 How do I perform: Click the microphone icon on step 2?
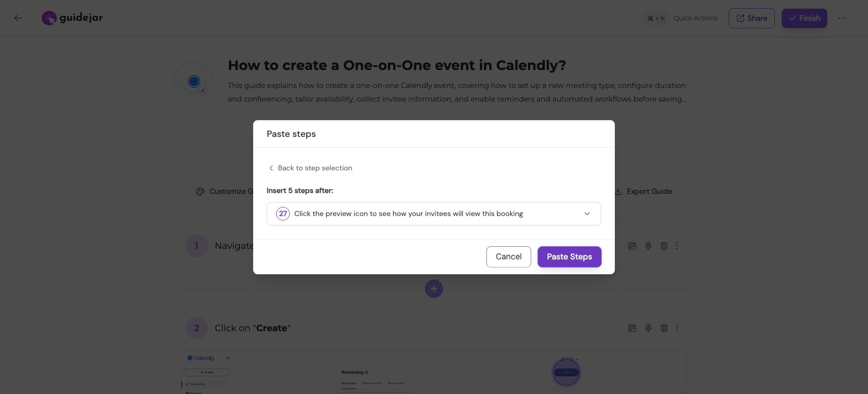(x=648, y=328)
